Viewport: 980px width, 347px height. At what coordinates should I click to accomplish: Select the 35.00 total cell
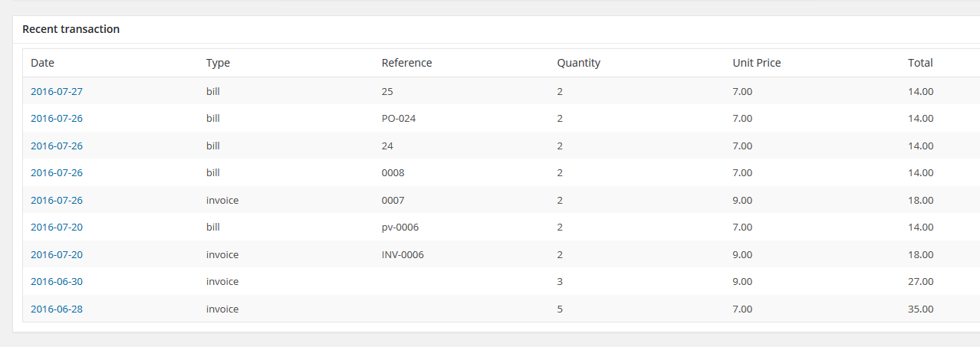click(921, 309)
